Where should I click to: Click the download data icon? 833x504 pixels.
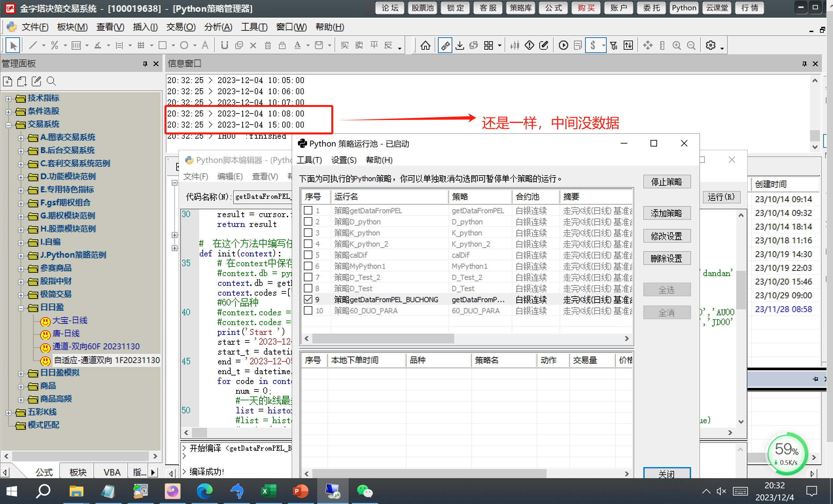(460, 45)
